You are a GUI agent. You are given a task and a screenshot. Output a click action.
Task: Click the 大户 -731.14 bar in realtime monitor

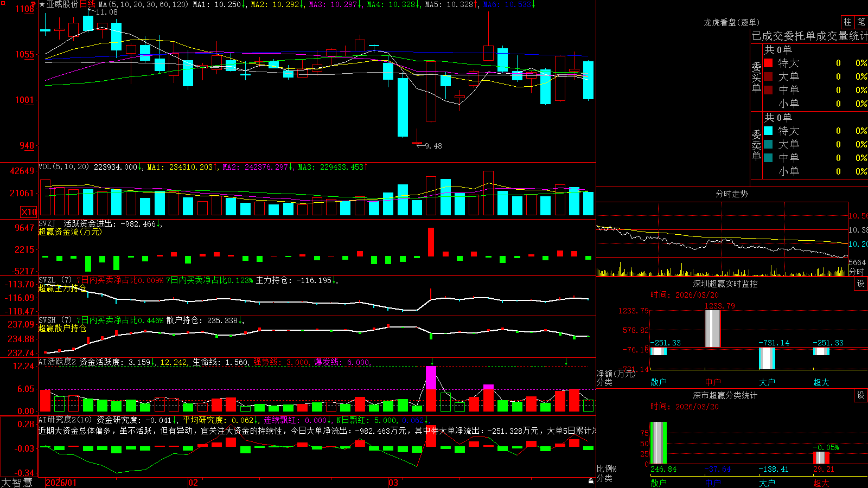coord(767,358)
